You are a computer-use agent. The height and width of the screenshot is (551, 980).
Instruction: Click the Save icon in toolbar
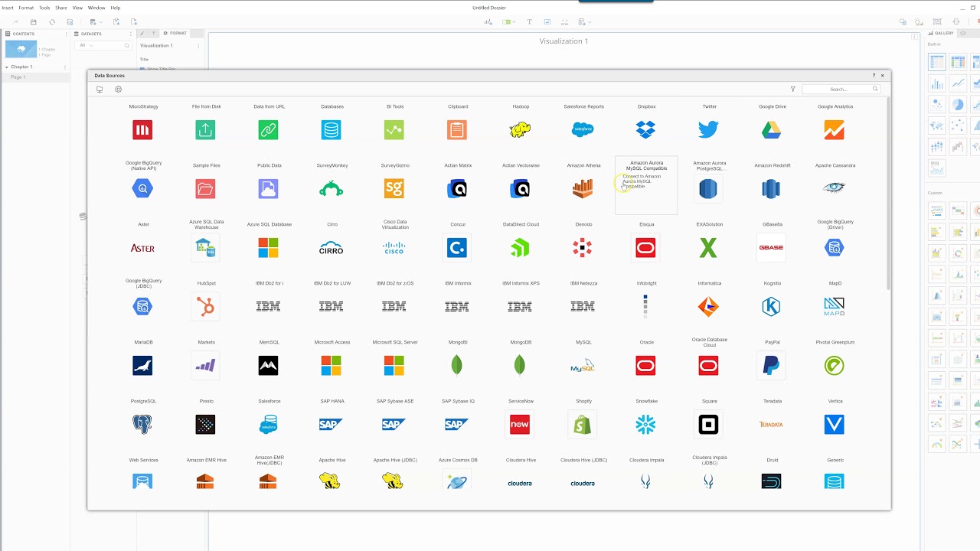[x=34, y=22]
